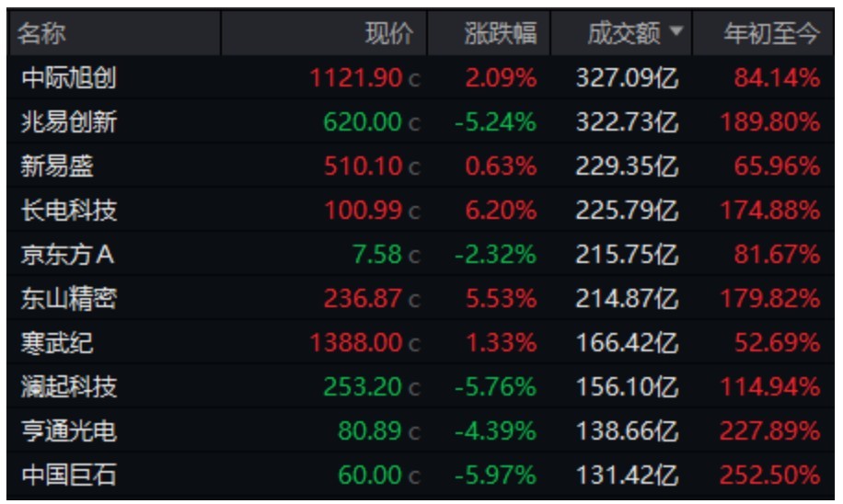This screenshot has height=504, width=843.
Task: Click year-to-date 189.80%
Action: [770, 122]
